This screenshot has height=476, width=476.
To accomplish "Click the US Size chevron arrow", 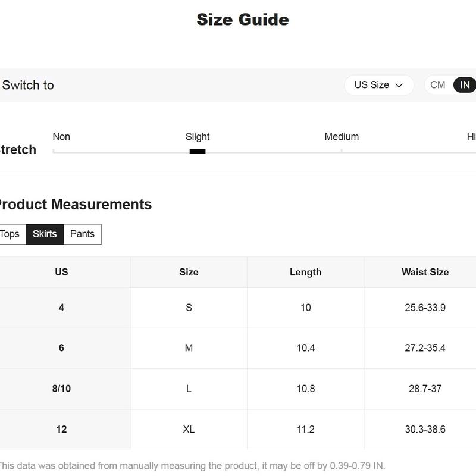I will pos(399,85).
